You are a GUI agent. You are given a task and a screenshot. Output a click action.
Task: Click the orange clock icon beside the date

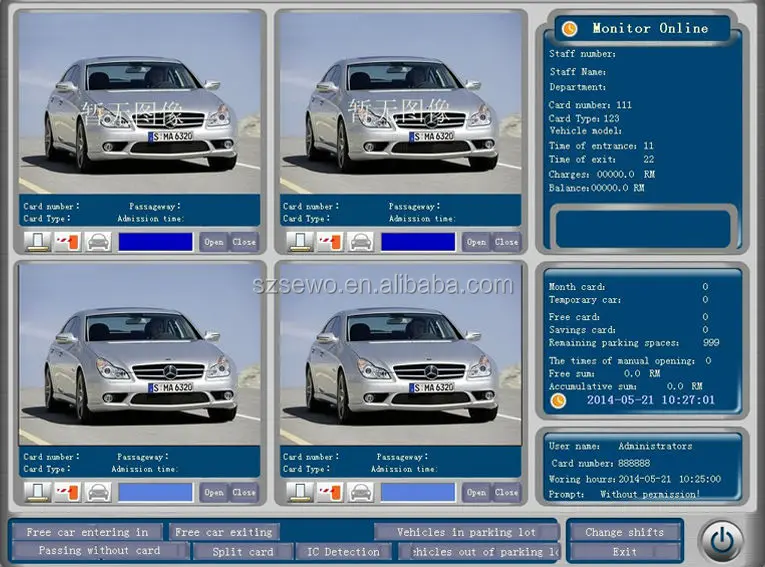click(558, 400)
